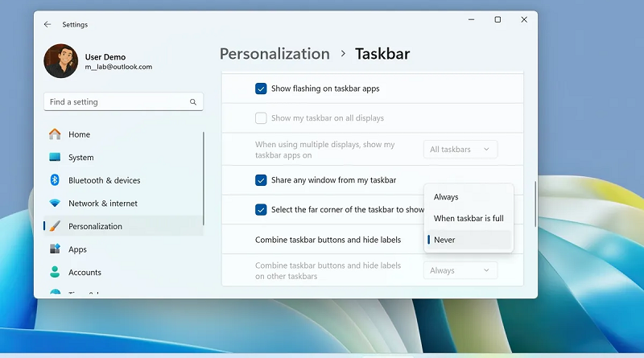Click the search magnifier icon
Image resolution: width=644 pixels, height=358 pixels.
(193, 102)
